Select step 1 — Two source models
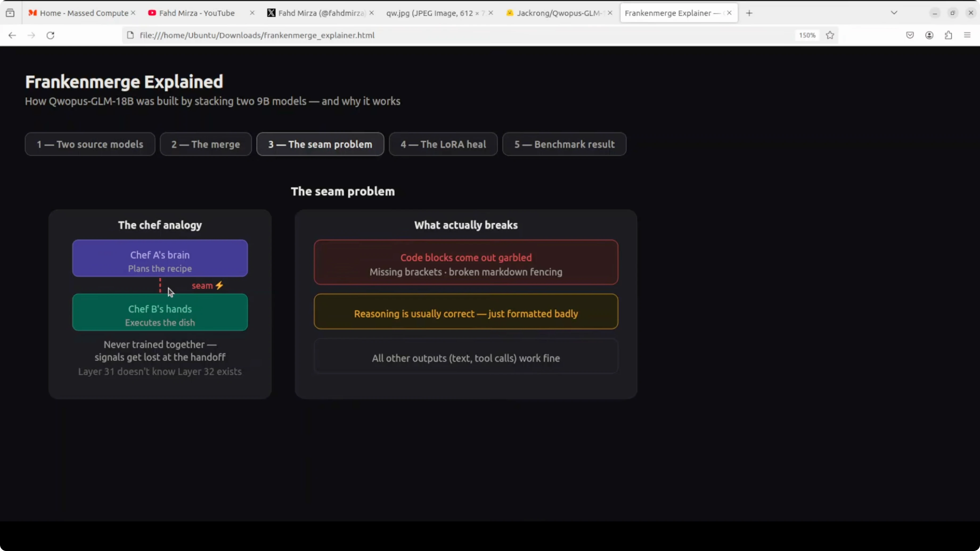This screenshot has height=551, width=980. click(x=90, y=144)
